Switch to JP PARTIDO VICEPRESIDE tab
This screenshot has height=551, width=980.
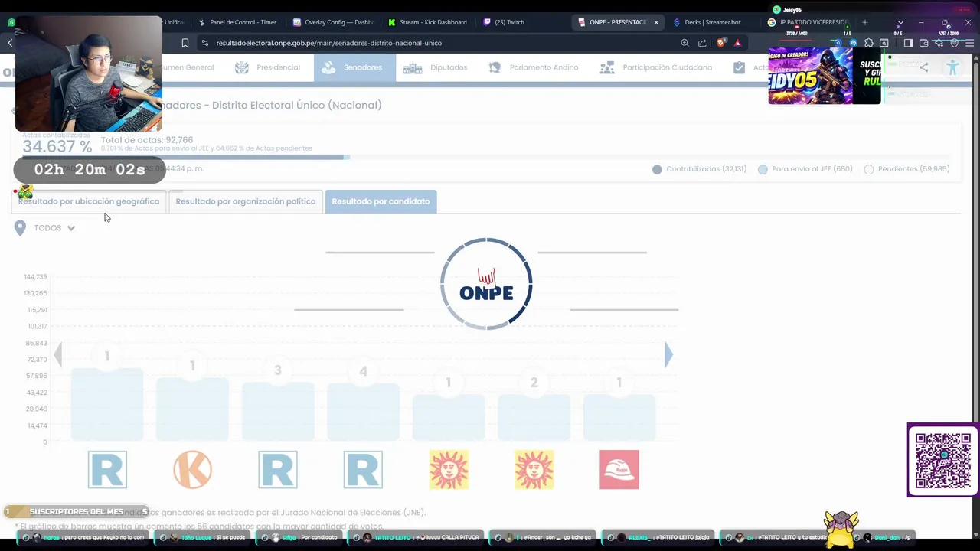pos(808,22)
